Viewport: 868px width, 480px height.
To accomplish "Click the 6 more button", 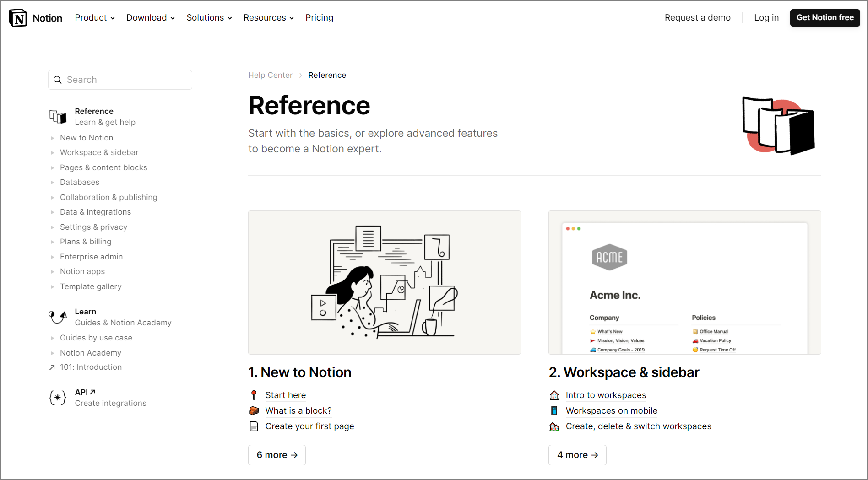I will point(277,455).
